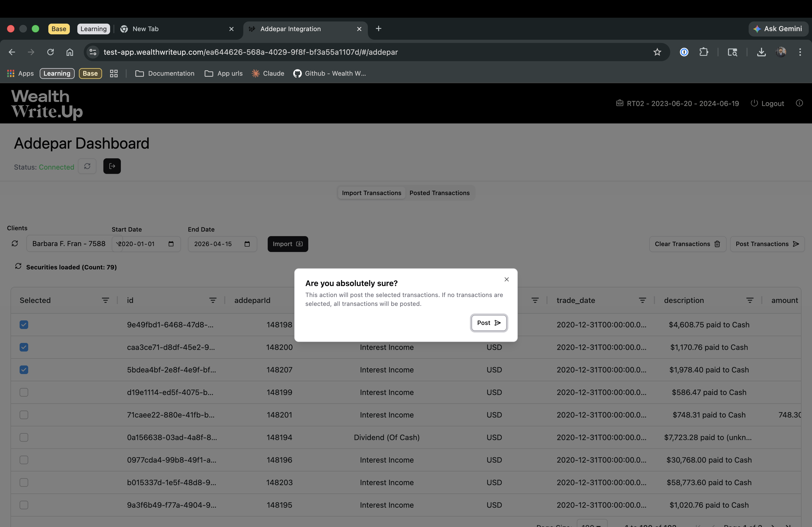Check row 0a156638-03ad-4a8f checkbox
This screenshot has width=812, height=527.
click(24, 437)
